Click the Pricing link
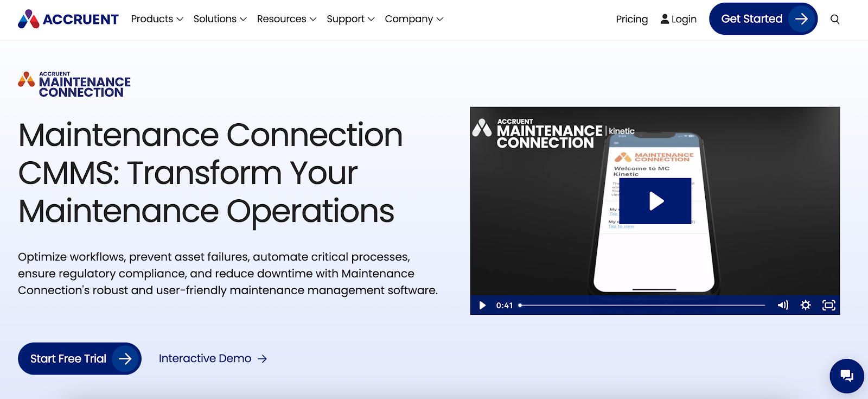Viewport: 868px width, 399px height. click(631, 20)
